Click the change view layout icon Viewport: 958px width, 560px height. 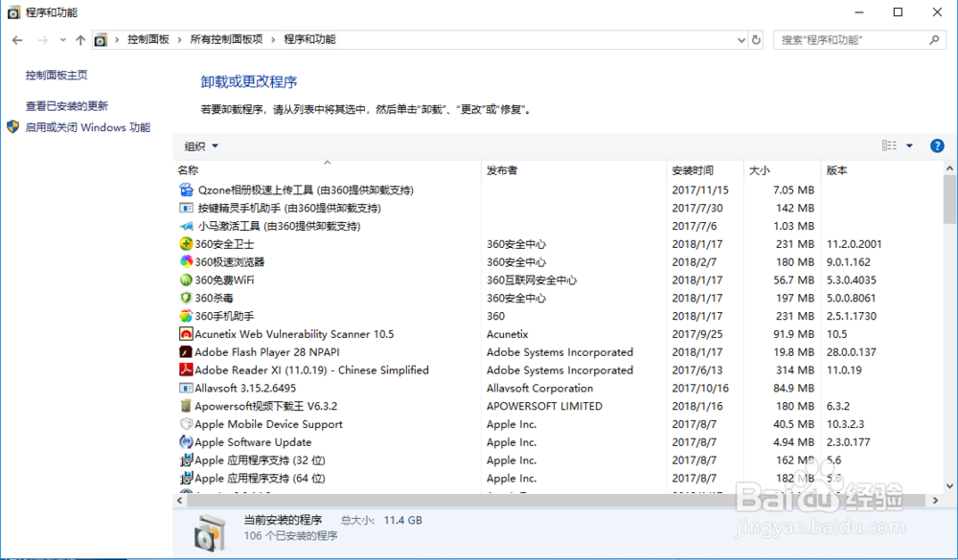pyautogui.click(x=890, y=146)
